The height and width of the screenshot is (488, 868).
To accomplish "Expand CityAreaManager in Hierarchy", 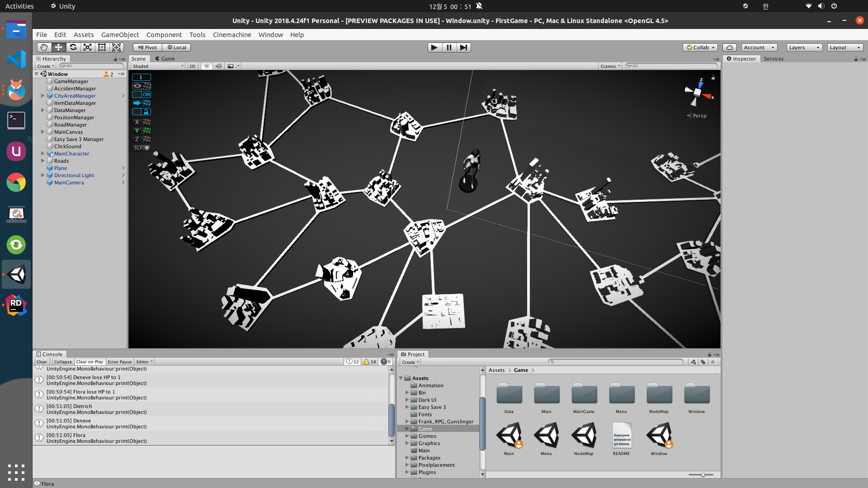I will 43,96.
